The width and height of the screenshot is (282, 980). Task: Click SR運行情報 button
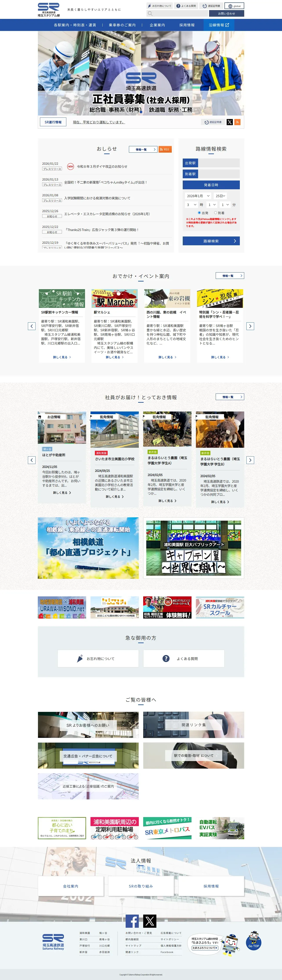pos(53,122)
